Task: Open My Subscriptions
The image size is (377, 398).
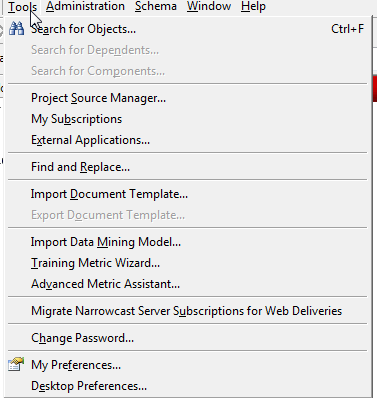Action: [x=189, y=119]
